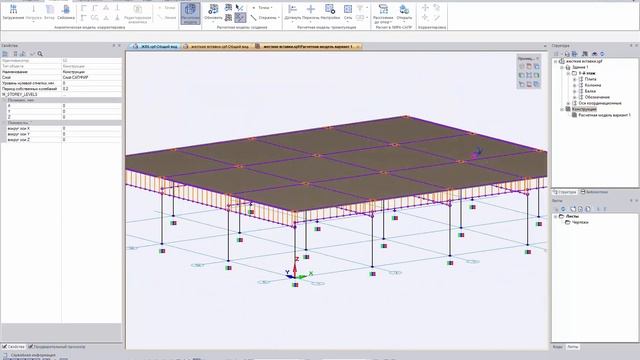Click the round refresh icon in the Листы toolbar
The height and width of the screenshot is (360, 640).
[563, 209]
